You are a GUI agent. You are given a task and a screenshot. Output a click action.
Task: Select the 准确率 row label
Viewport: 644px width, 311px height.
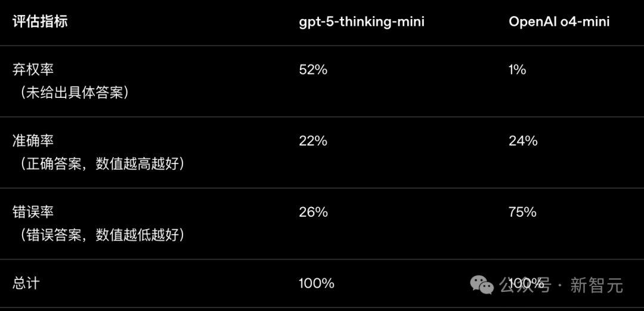click(x=33, y=141)
